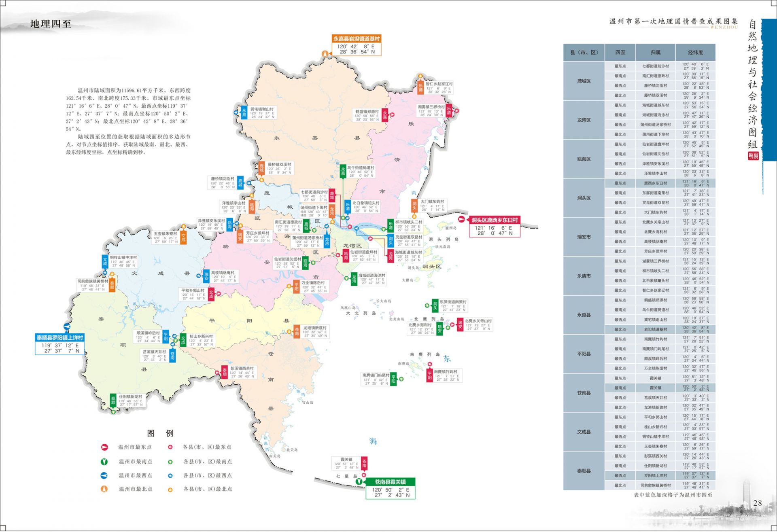Click the red 瑞安 tag beside 北麂乡关帝山村
Viewport: 777px width, 532px height.
point(460,325)
